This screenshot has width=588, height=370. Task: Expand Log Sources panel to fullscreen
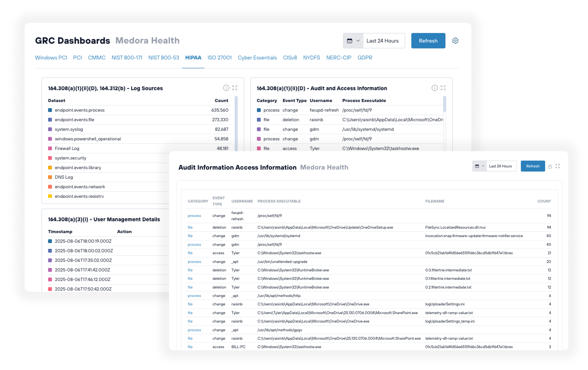click(x=235, y=88)
